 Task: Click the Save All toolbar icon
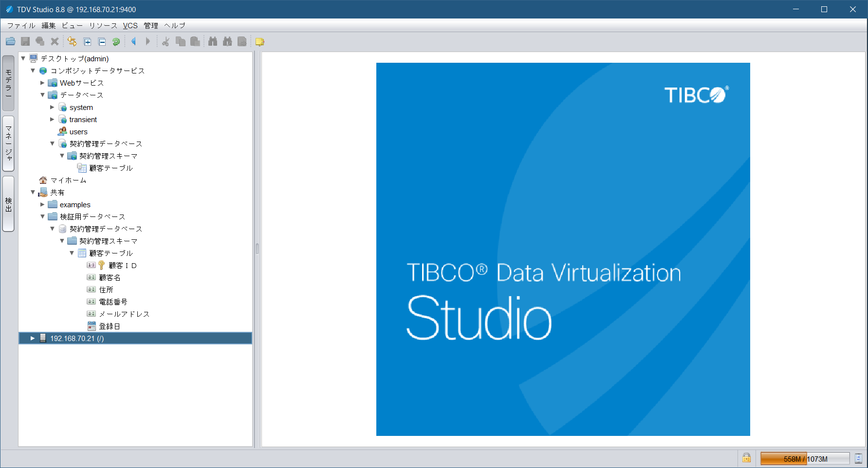pos(40,42)
